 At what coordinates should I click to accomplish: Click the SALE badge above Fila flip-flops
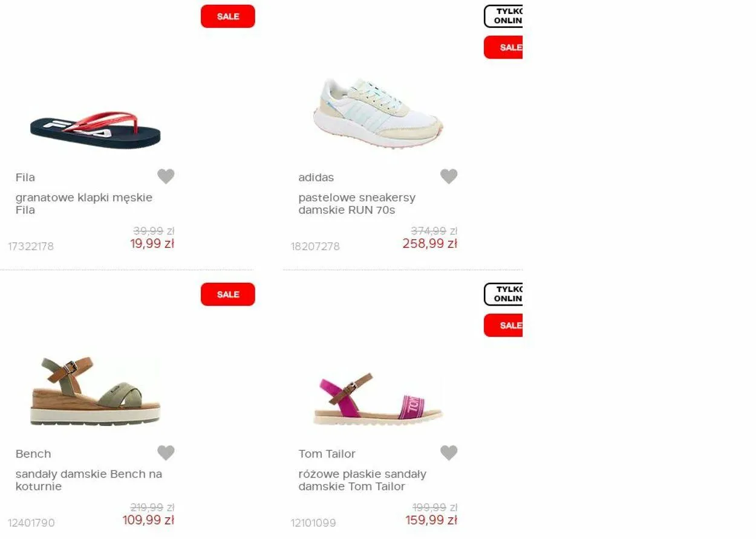click(228, 16)
